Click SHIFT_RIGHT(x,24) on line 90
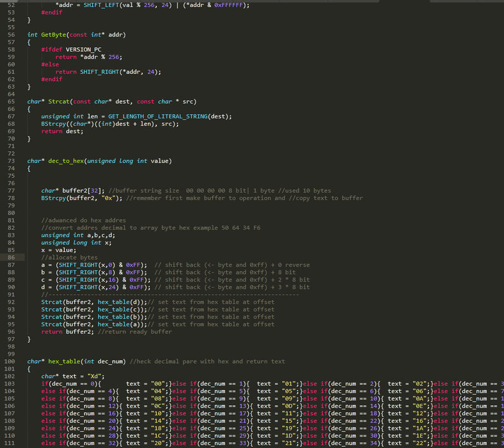The width and height of the screenshot is (504, 448). [x=89, y=287]
